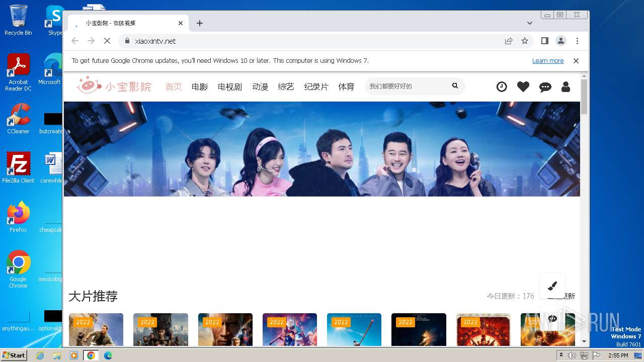Share this page from the address bar
This screenshot has height=362, width=644.
pos(509,41)
